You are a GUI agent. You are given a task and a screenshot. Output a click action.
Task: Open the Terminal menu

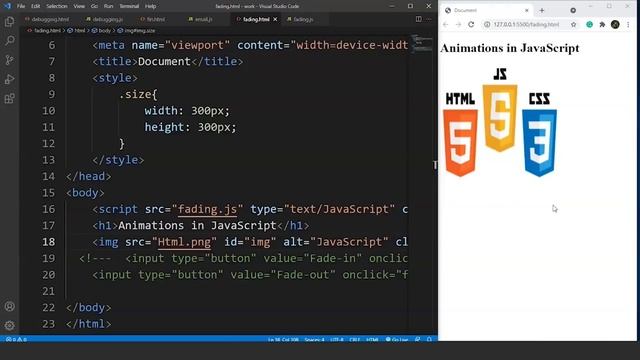point(129,6)
